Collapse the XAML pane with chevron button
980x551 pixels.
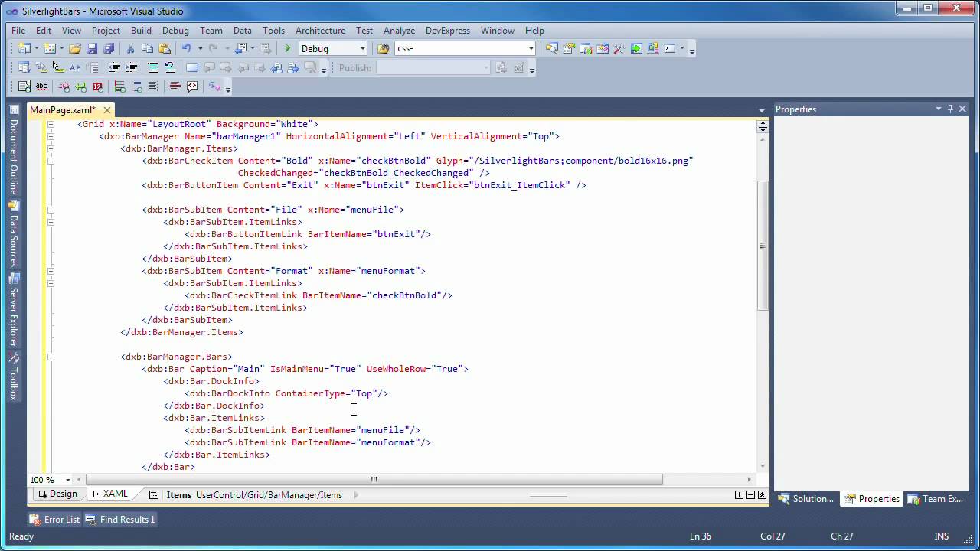[x=762, y=495]
